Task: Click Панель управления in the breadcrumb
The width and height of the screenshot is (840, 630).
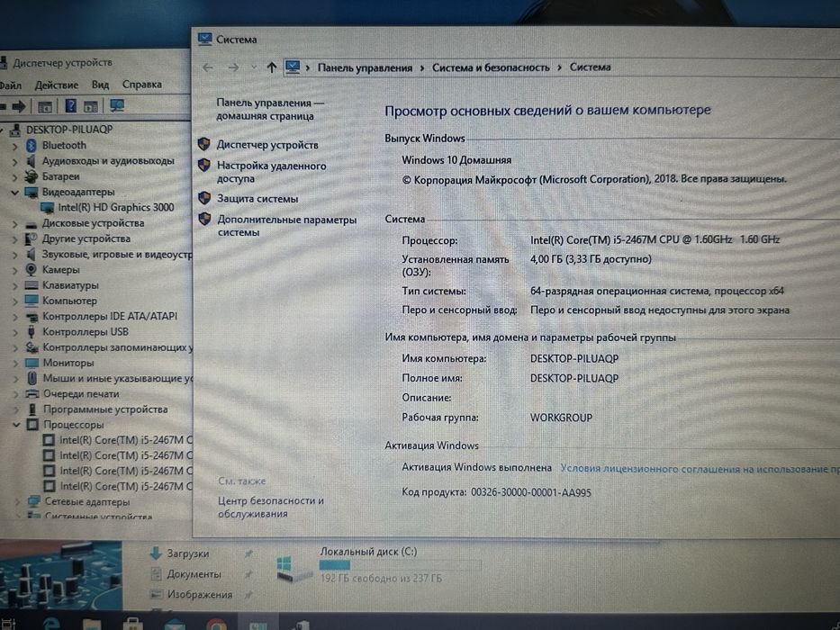Action: [365, 68]
